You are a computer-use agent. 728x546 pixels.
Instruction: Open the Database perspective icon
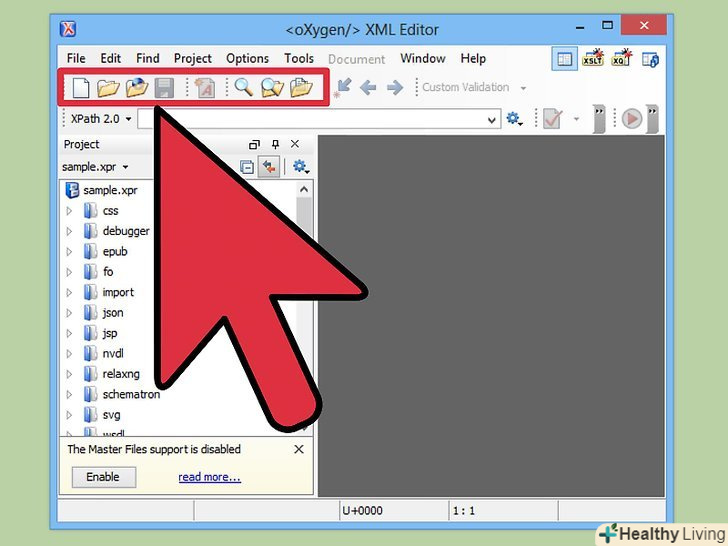coord(650,59)
